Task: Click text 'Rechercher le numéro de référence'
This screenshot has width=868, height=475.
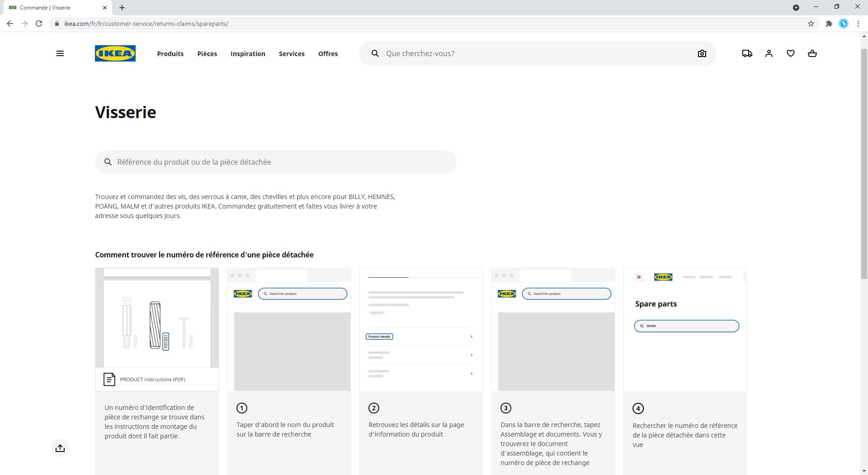Action: pyautogui.click(x=685, y=426)
